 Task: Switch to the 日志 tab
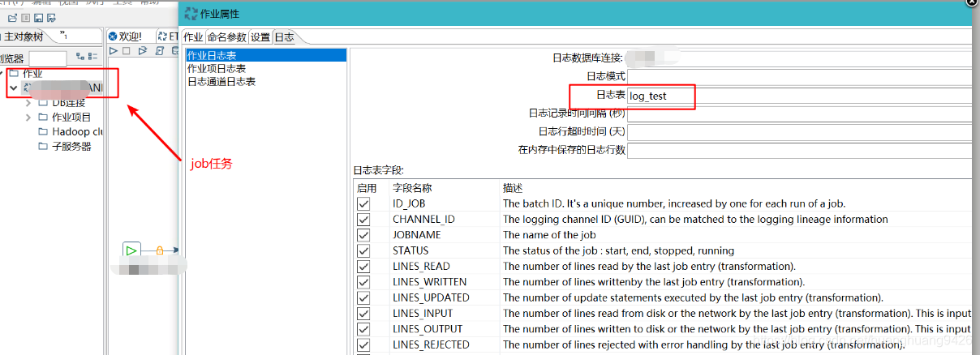[x=285, y=37]
